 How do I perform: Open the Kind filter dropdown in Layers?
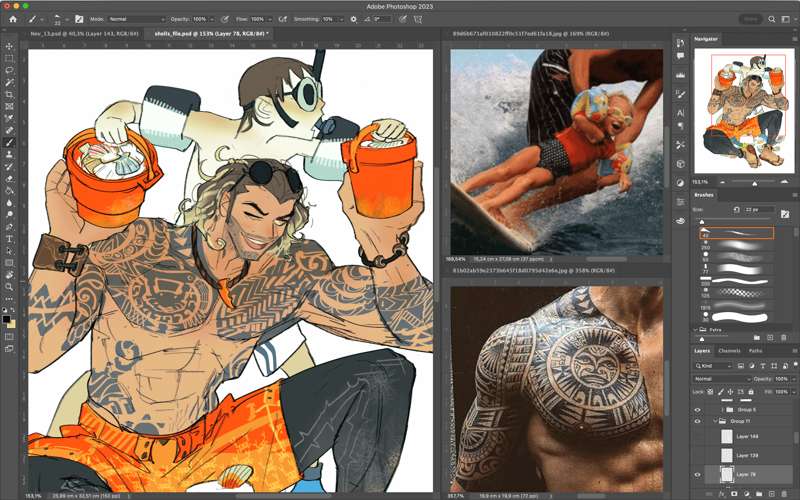click(x=714, y=366)
